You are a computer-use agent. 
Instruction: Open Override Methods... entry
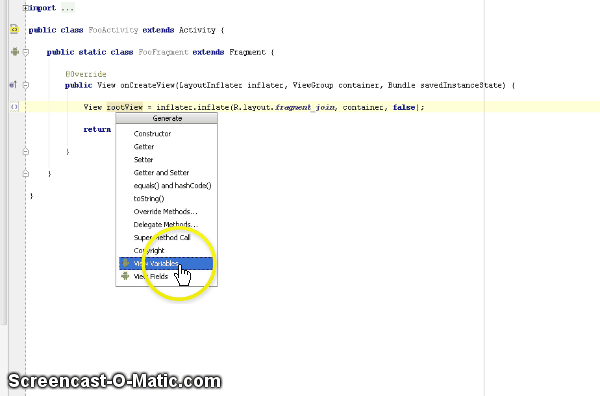(165, 212)
